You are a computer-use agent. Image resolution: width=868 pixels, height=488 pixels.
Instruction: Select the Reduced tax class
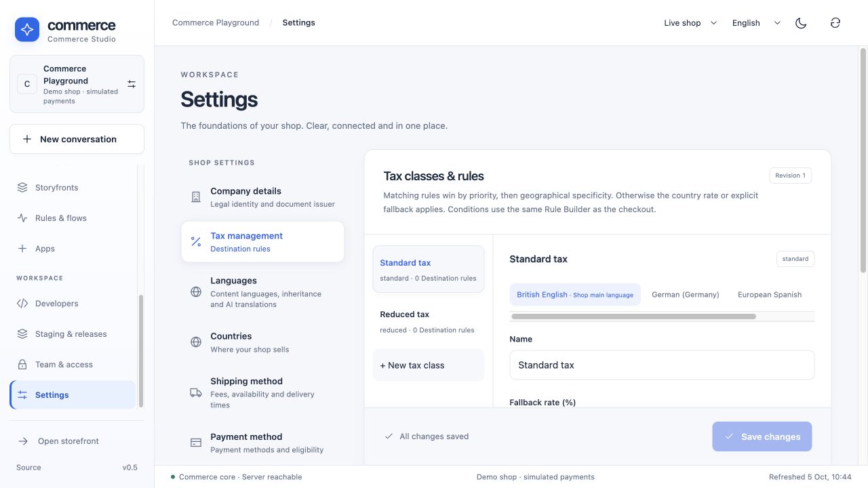click(429, 321)
